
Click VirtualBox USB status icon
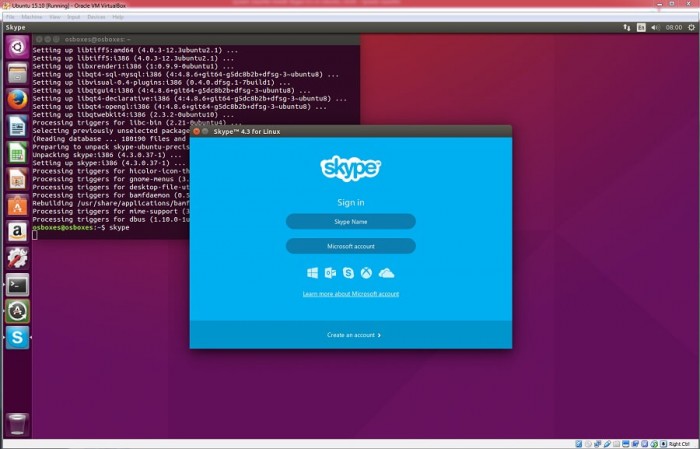pyautogui.click(x=608, y=444)
